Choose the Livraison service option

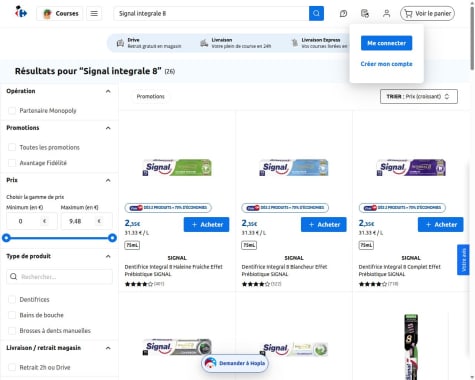[236, 43]
